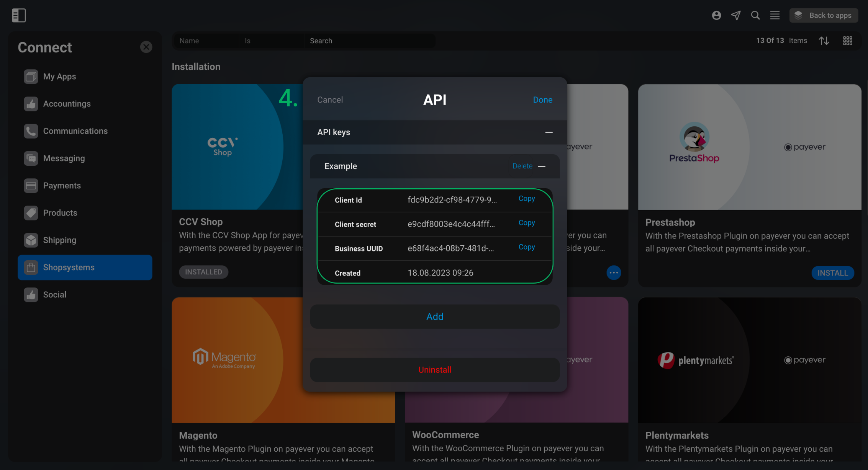Select Shipping category
Screen dimensions: 868x470
tap(85, 240)
